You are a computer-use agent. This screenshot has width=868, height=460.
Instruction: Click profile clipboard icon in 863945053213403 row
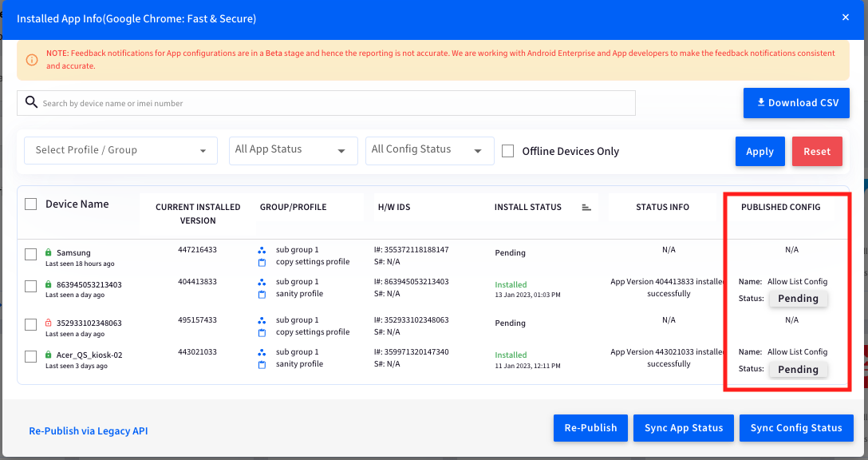point(262,295)
